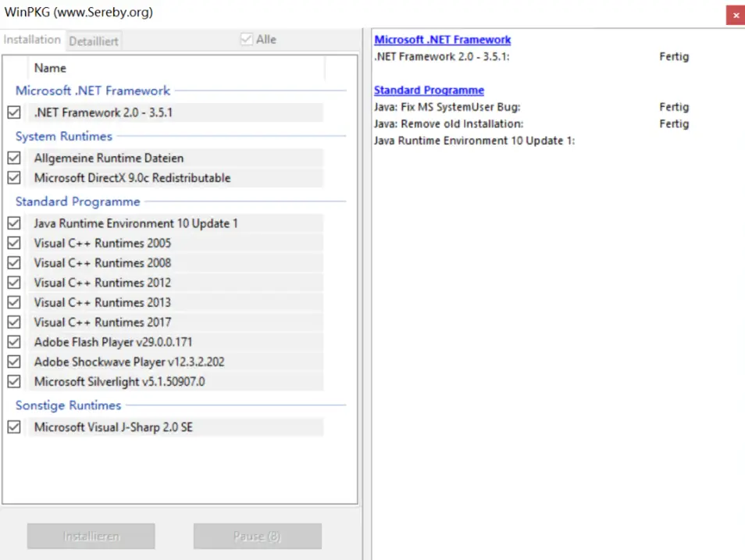Toggle Java Runtime Environment 10 Update 1 checkbox
745x560 pixels.
coord(14,223)
